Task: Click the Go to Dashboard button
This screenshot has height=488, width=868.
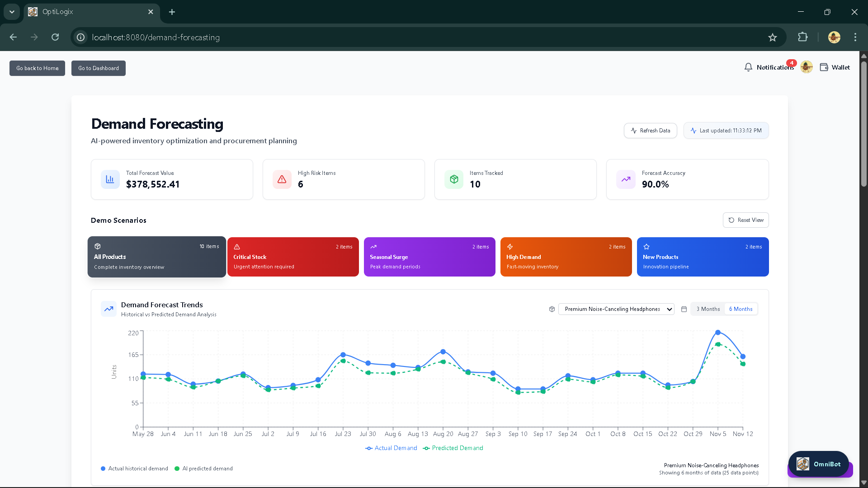Action: [x=98, y=68]
